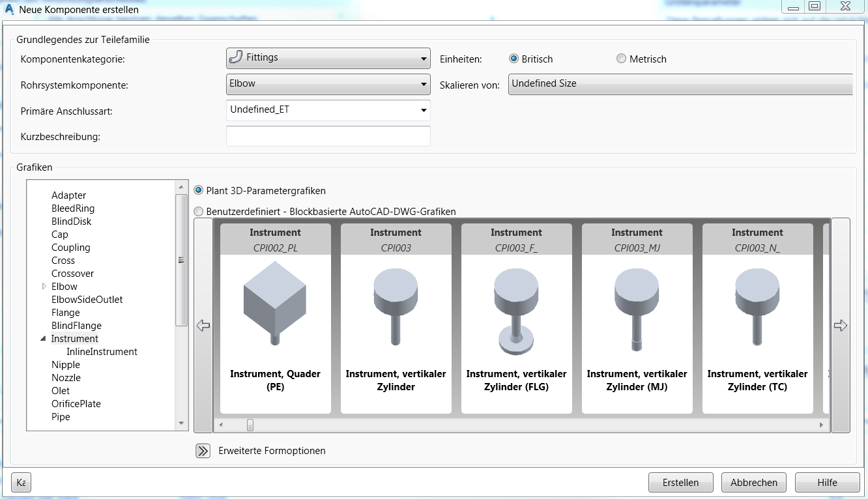The image size is (868, 499).
Task: Click the Erstellen button
Action: tap(681, 483)
